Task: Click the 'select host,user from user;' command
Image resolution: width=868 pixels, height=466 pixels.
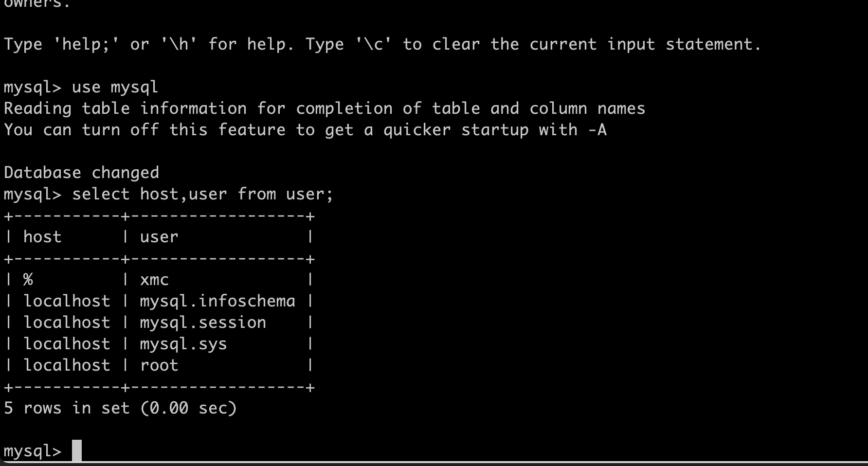Action: tap(202, 194)
